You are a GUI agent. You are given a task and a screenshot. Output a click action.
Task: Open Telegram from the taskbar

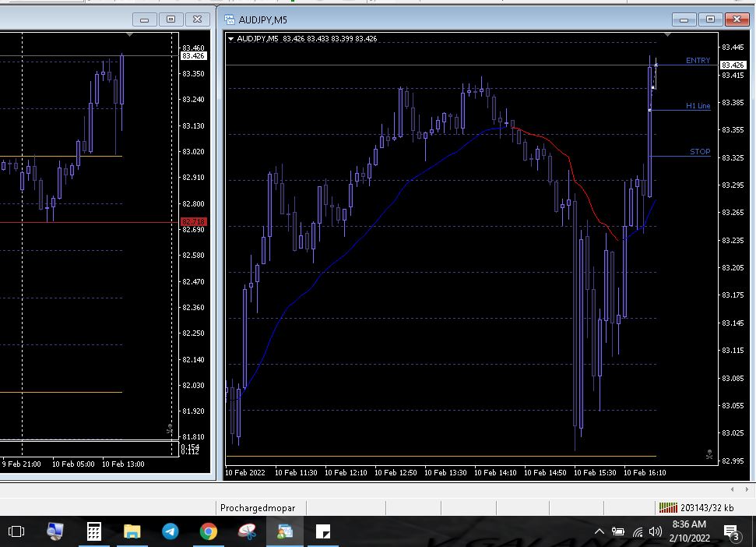click(171, 531)
